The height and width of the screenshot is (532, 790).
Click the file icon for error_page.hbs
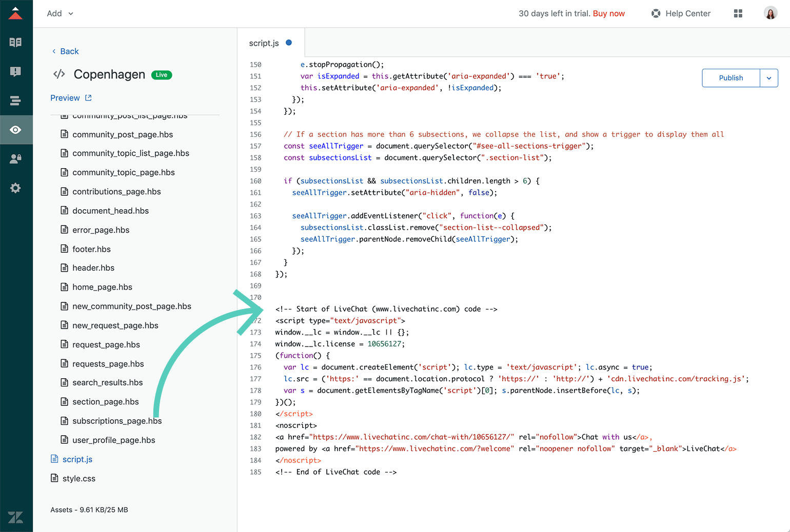click(64, 230)
